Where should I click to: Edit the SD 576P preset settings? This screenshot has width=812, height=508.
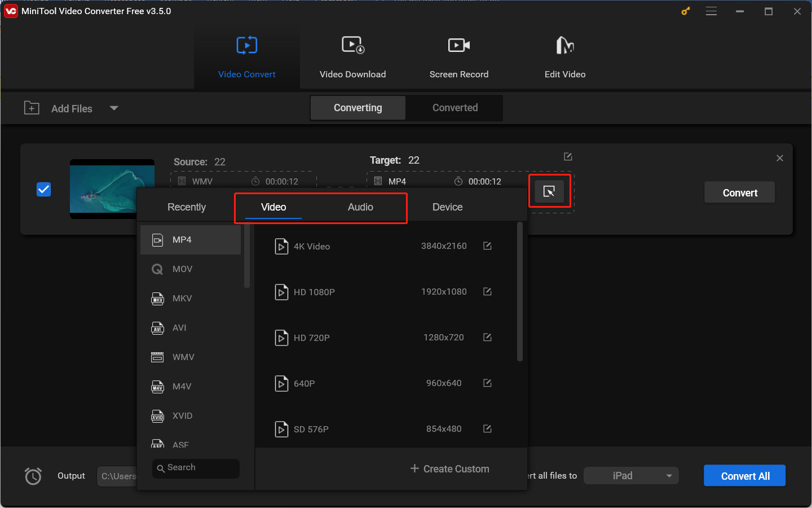pyautogui.click(x=487, y=429)
